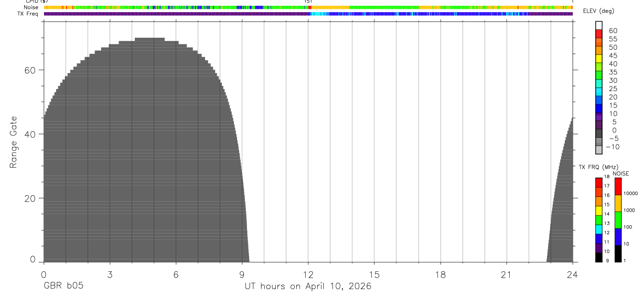Viewport: 644px width, 297px height.
Task: Click the x-axis tick label '15'
Action: 374,274
